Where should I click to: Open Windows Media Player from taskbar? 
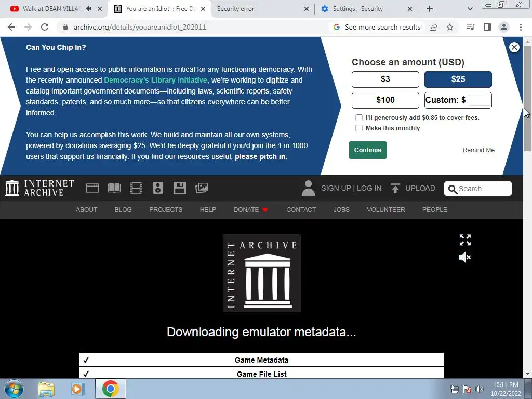[77, 389]
